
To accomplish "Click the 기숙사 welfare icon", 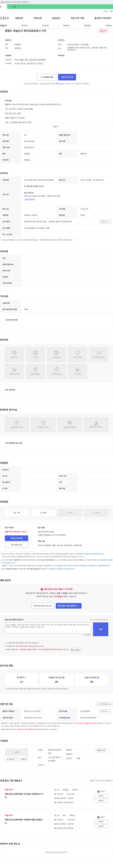I will click(35, 355).
